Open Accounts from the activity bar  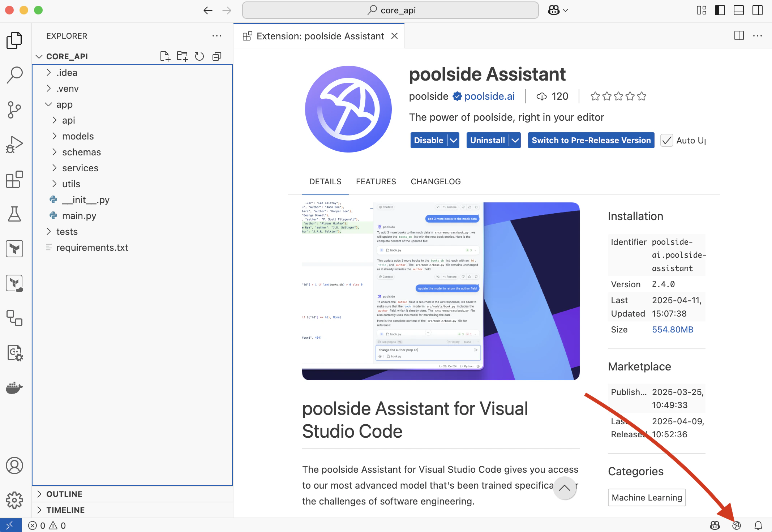coord(14,466)
